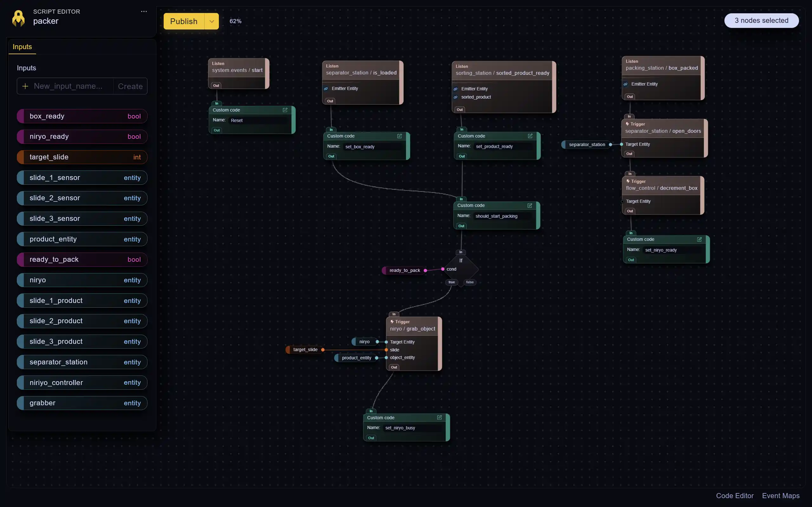Click the edit icon on set_product_ready node
812x507 pixels.
click(530, 136)
